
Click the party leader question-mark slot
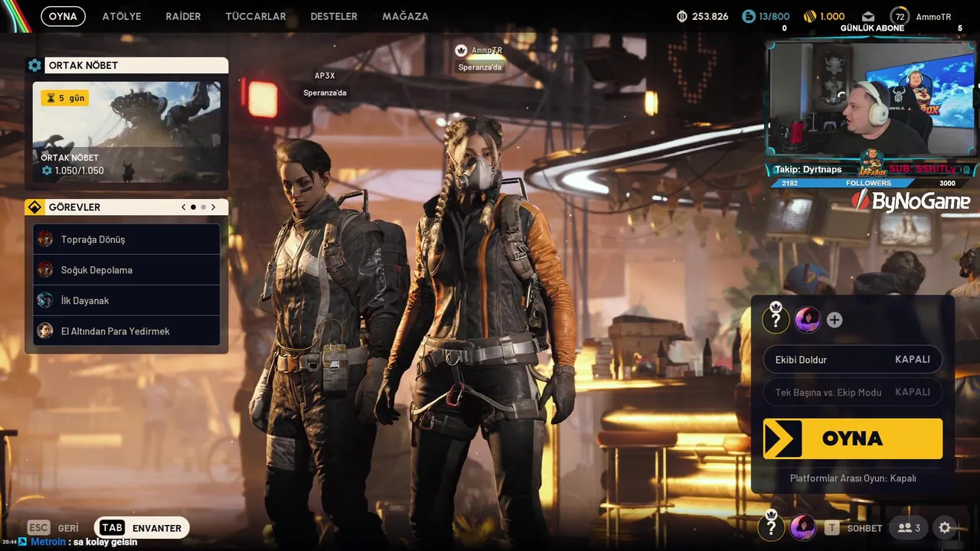(x=776, y=318)
